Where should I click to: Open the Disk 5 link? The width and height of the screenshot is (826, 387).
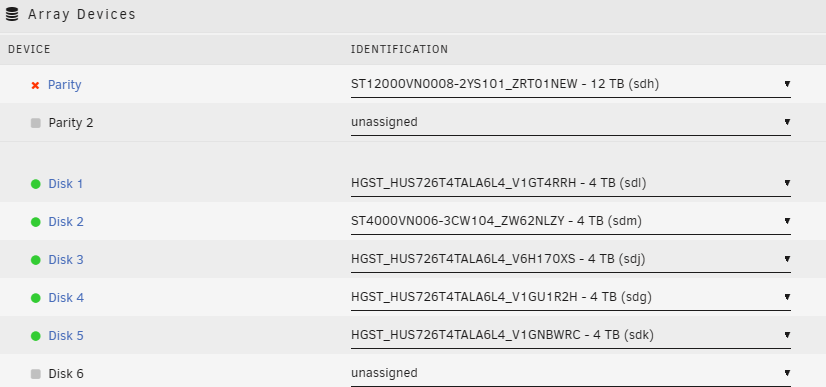pos(66,335)
